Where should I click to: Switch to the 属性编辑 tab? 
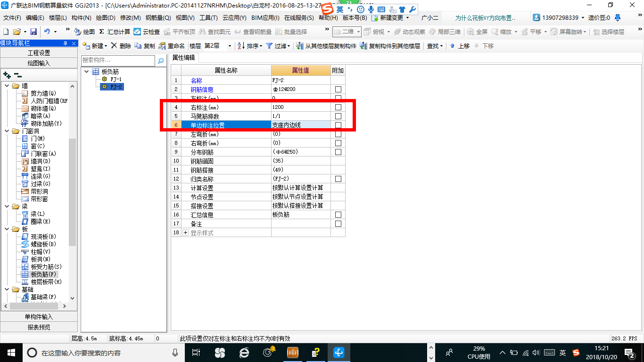pyautogui.click(x=184, y=58)
